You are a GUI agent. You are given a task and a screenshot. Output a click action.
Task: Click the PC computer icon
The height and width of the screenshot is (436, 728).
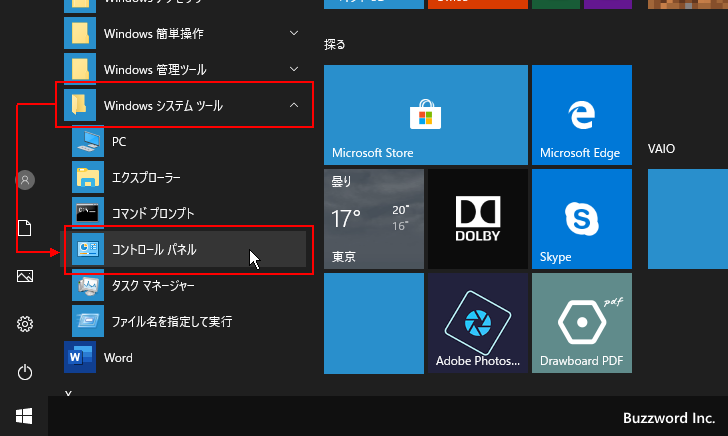point(88,141)
